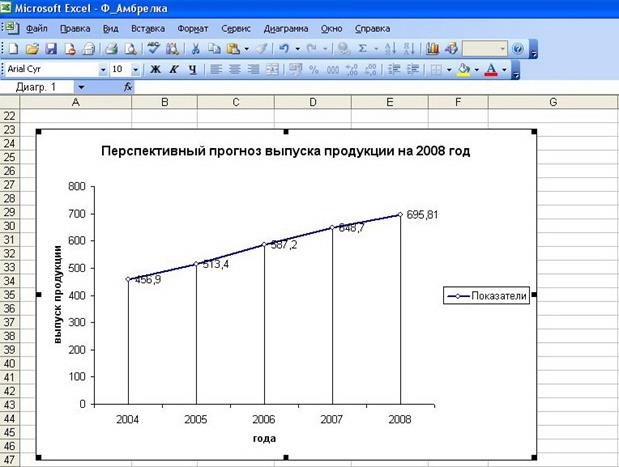Click the AutoSum sigma icon
Screen dimensions: 619x467
364,48
